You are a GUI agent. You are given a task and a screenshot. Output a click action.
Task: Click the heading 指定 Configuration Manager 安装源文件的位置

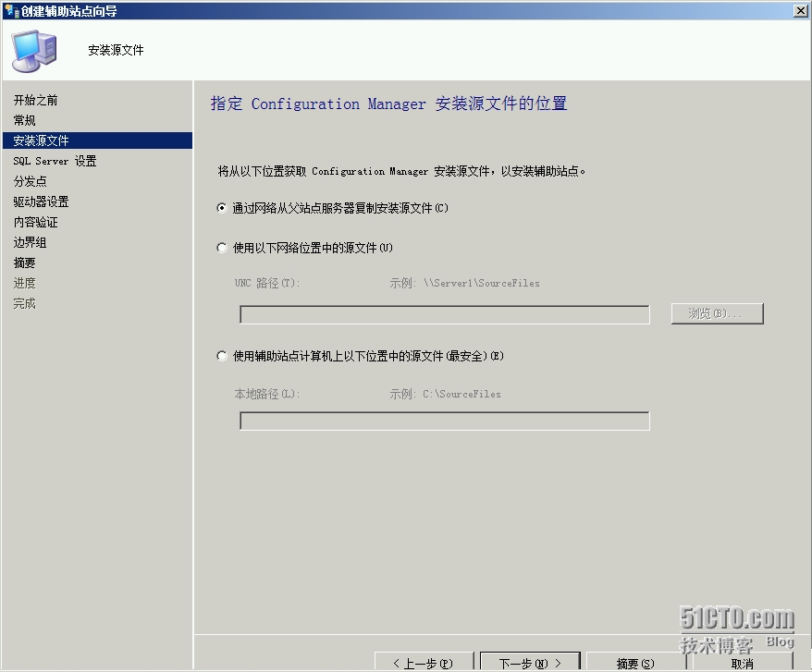click(x=389, y=104)
